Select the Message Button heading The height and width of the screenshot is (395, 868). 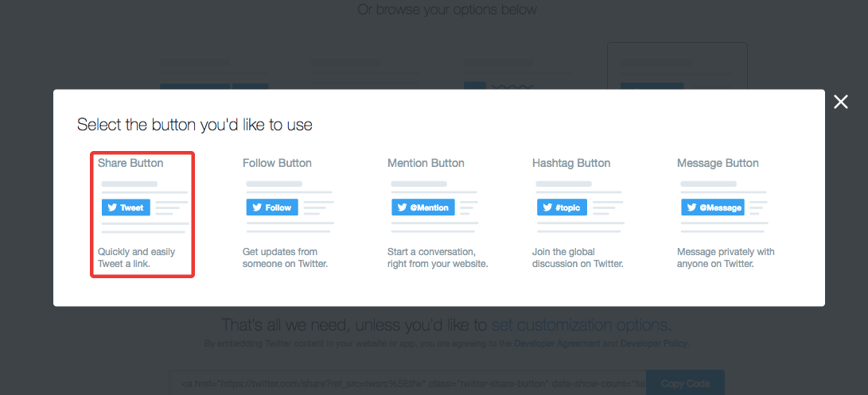tap(718, 163)
